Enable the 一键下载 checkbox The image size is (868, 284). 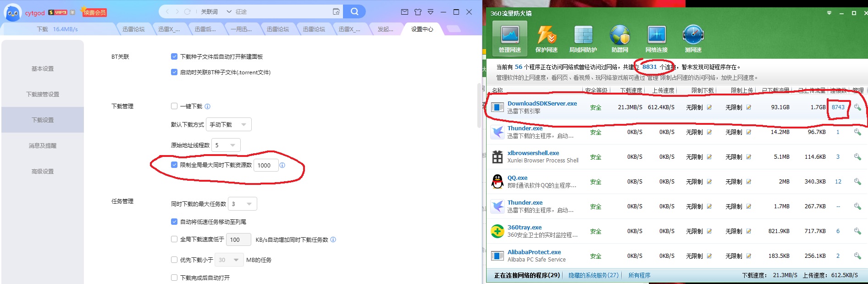tap(174, 106)
